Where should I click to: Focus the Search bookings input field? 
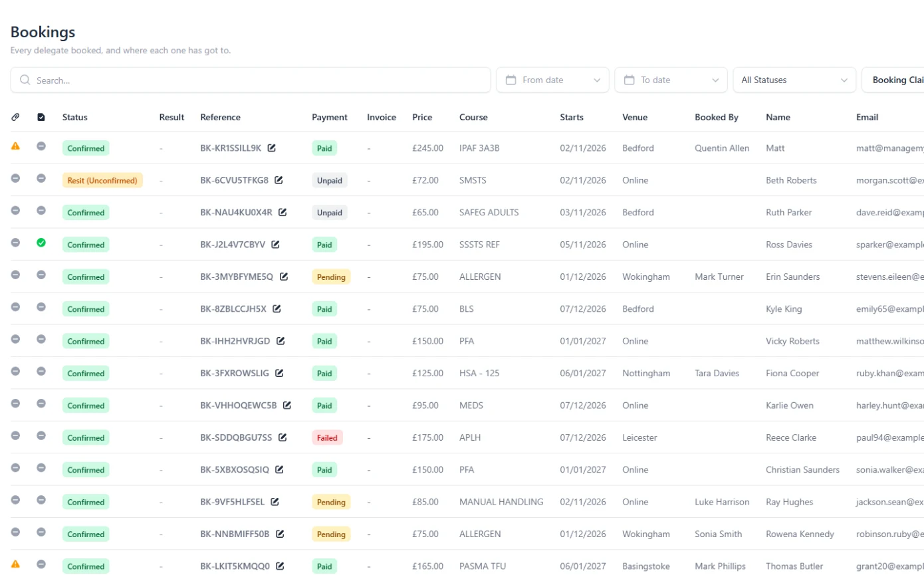pos(251,80)
